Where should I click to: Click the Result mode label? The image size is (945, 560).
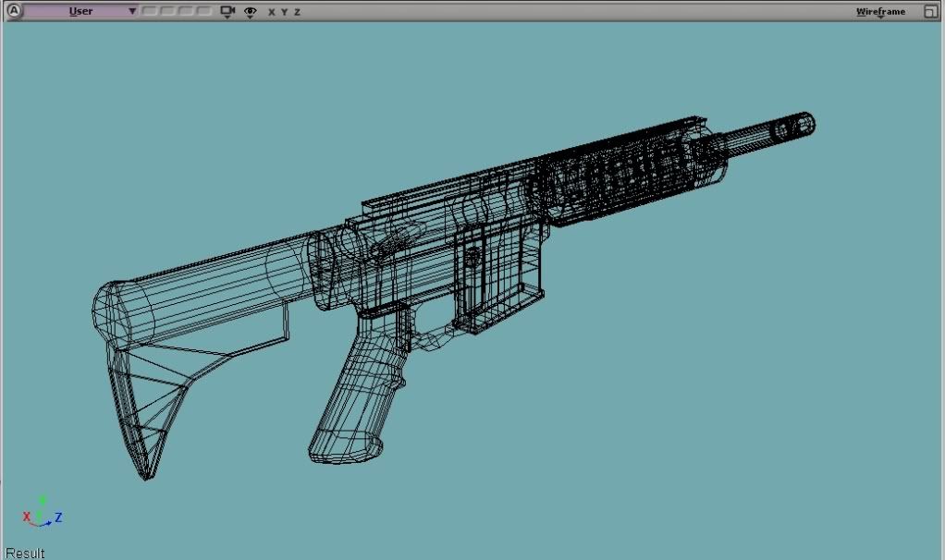click(25, 553)
